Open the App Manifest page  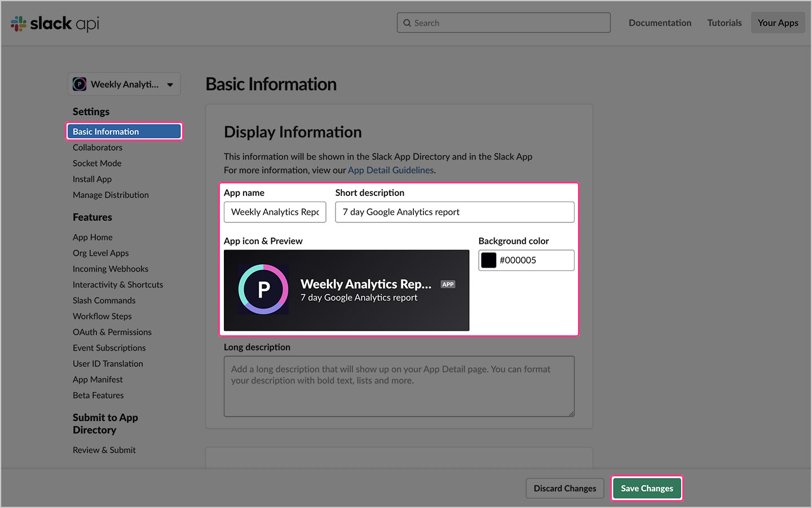click(97, 379)
